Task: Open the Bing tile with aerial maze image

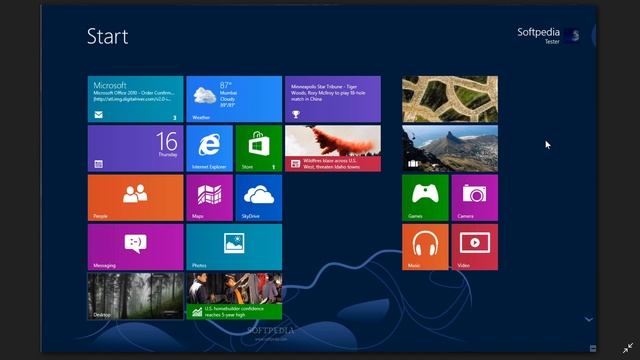Action: (450, 99)
